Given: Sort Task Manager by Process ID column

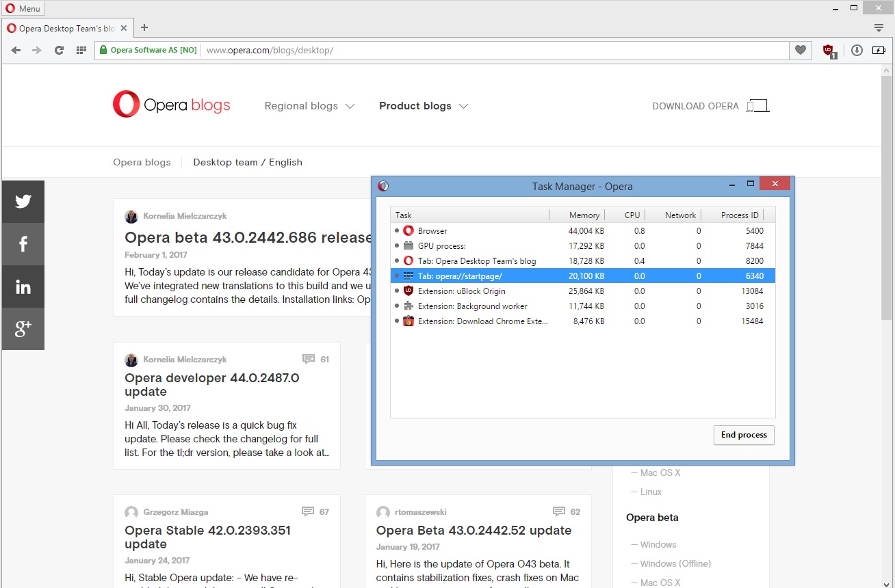Looking at the screenshot, I should (x=734, y=215).
